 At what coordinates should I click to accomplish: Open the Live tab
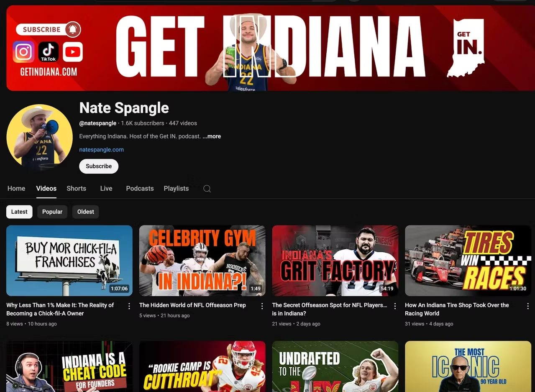tap(106, 189)
